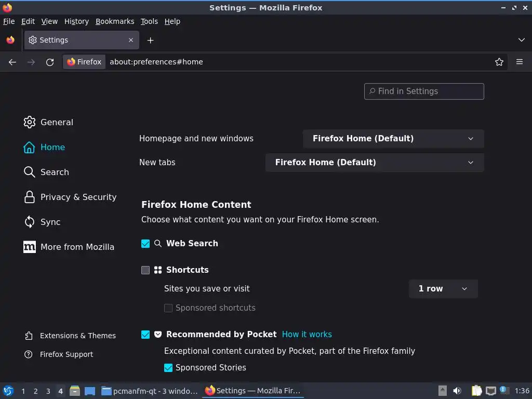The width and height of the screenshot is (532, 399).
Task: Switch to virtual desktop 2
Action: click(x=36, y=391)
